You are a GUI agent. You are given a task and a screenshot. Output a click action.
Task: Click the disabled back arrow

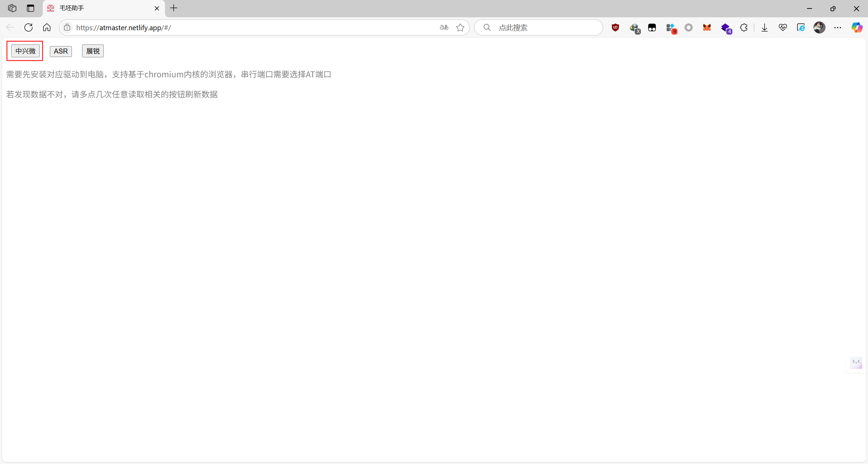point(10,27)
